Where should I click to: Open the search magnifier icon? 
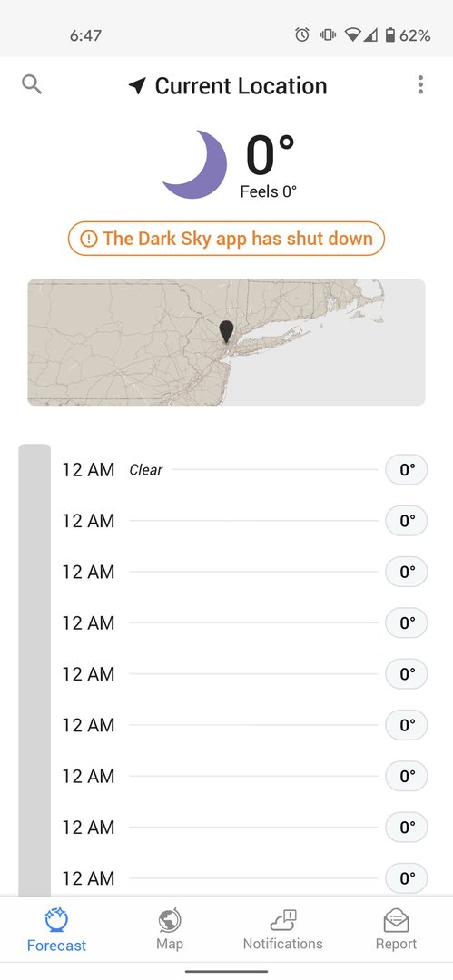coord(31,84)
